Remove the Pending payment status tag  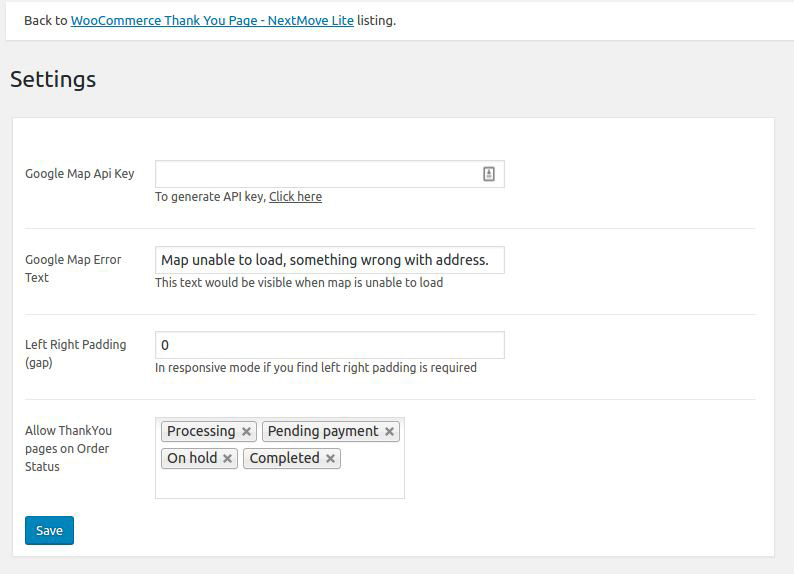pos(389,432)
